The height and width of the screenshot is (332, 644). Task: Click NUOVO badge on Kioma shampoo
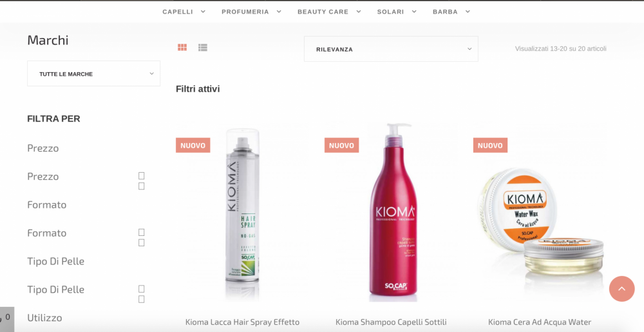coord(342,145)
